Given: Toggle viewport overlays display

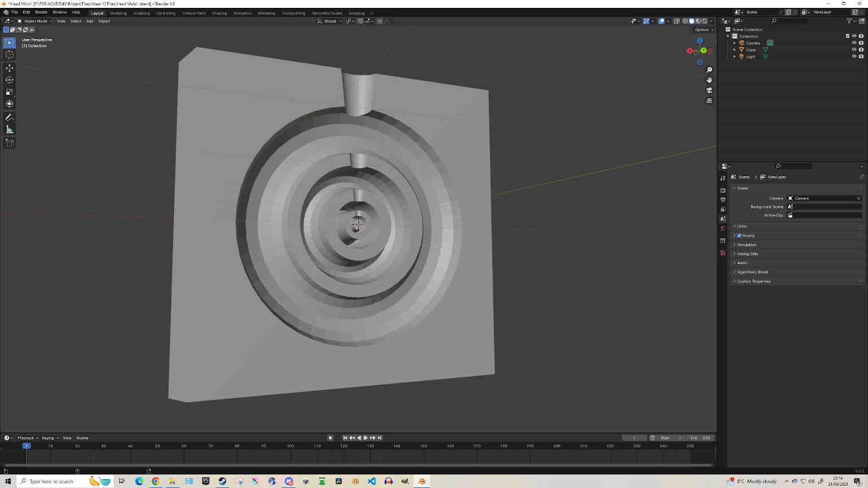Looking at the screenshot, I should pyautogui.click(x=662, y=21).
